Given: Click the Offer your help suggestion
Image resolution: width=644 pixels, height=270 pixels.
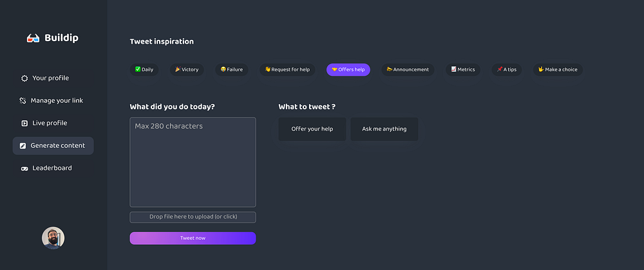Looking at the screenshot, I should pyautogui.click(x=312, y=129).
